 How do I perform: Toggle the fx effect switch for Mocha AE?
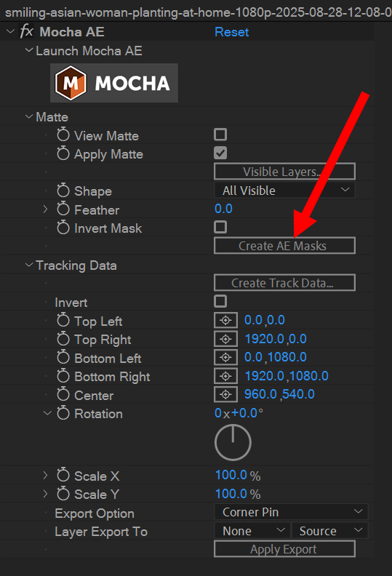26,31
